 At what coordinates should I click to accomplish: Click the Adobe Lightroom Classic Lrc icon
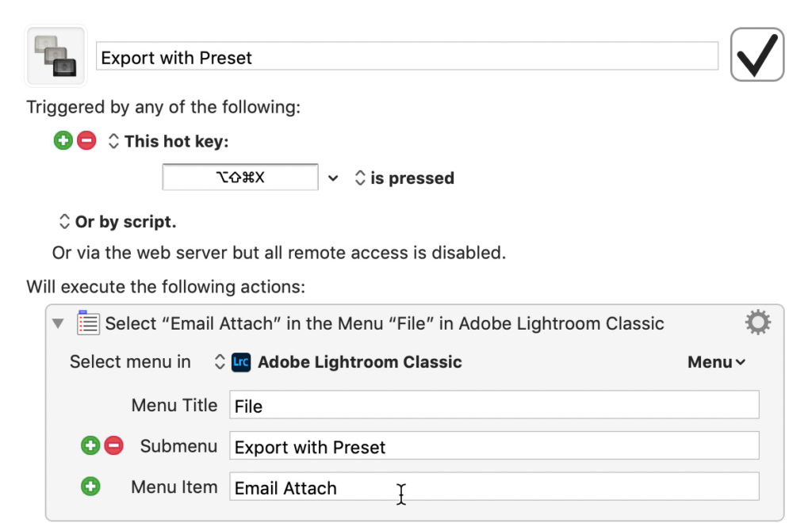tap(241, 362)
